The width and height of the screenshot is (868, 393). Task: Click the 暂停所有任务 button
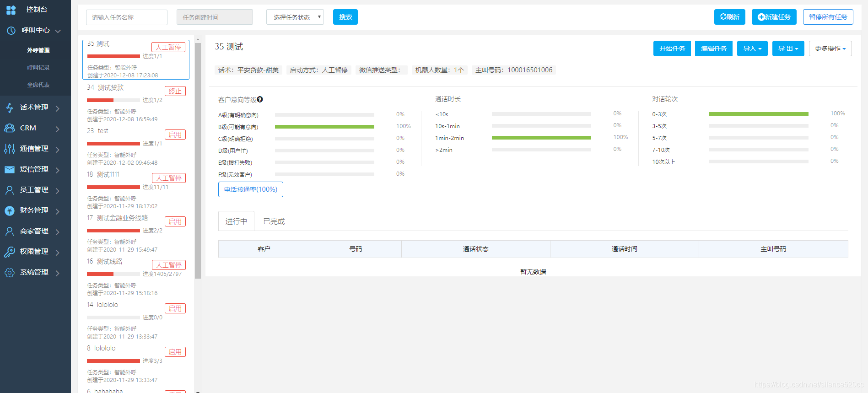click(828, 17)
